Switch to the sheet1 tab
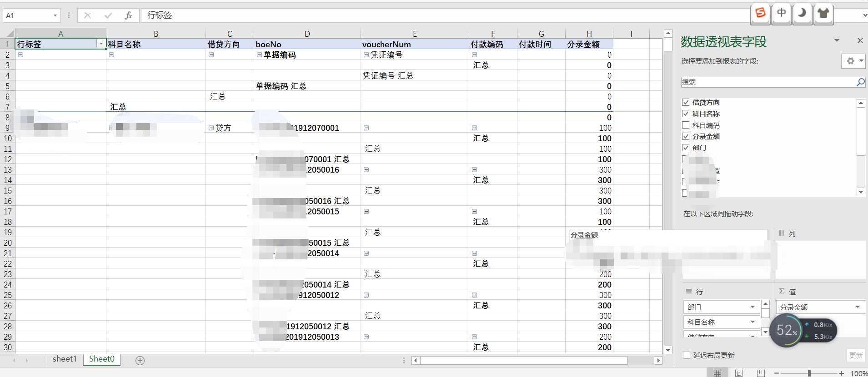The width and height of the screenshot is (868, 377). [x=65, y=359]
